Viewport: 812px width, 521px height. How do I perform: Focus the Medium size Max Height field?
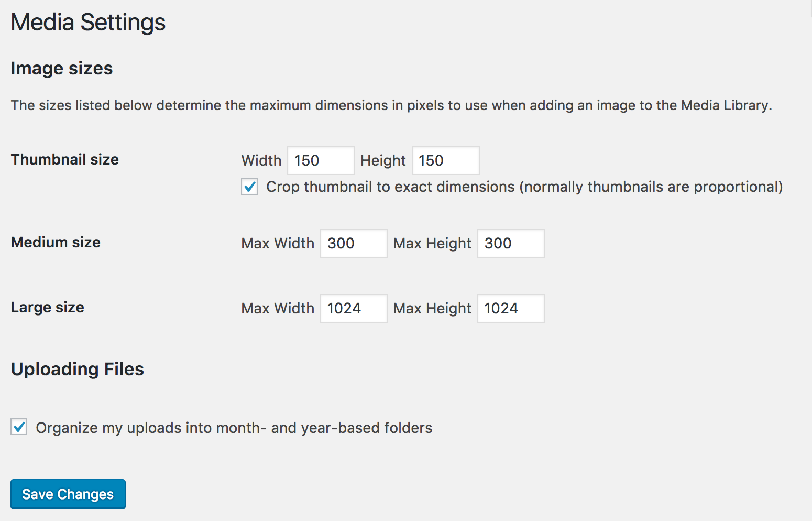point(511,243)
